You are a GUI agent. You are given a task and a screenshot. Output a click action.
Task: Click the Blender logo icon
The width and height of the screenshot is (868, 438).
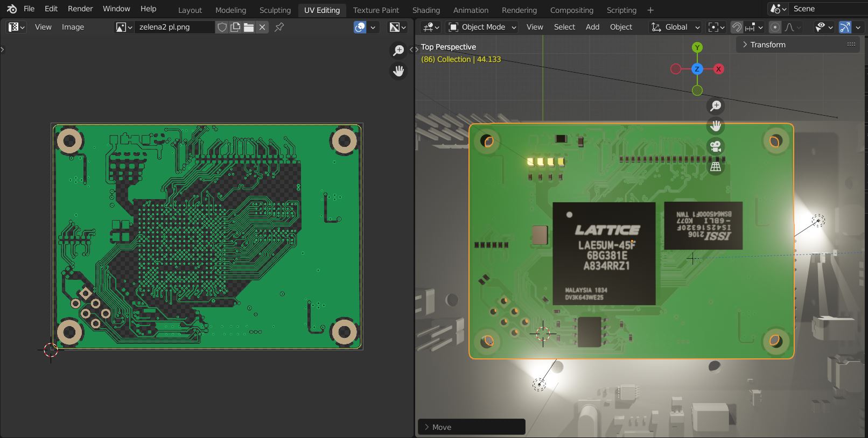click(11, 9)
